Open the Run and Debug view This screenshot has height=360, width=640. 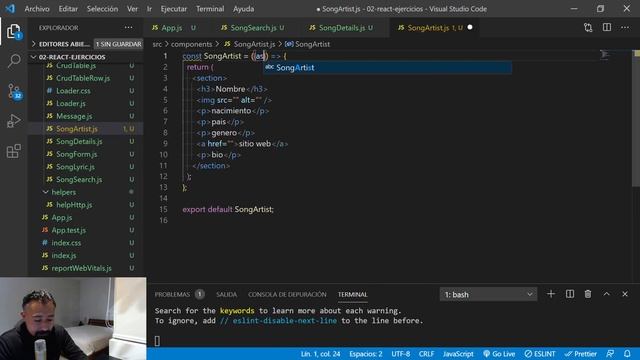pos(13,121)
